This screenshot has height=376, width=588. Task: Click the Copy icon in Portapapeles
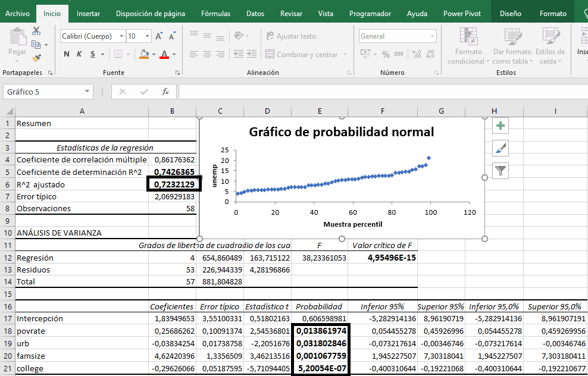pos(36,45)
